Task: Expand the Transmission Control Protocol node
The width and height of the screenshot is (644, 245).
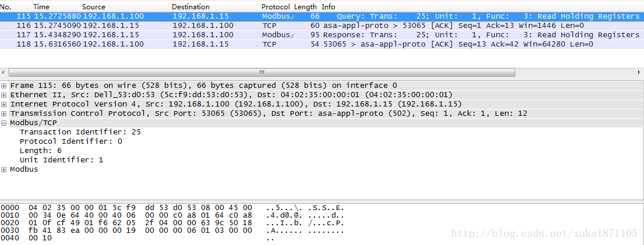Action: (x=4, y=113)
